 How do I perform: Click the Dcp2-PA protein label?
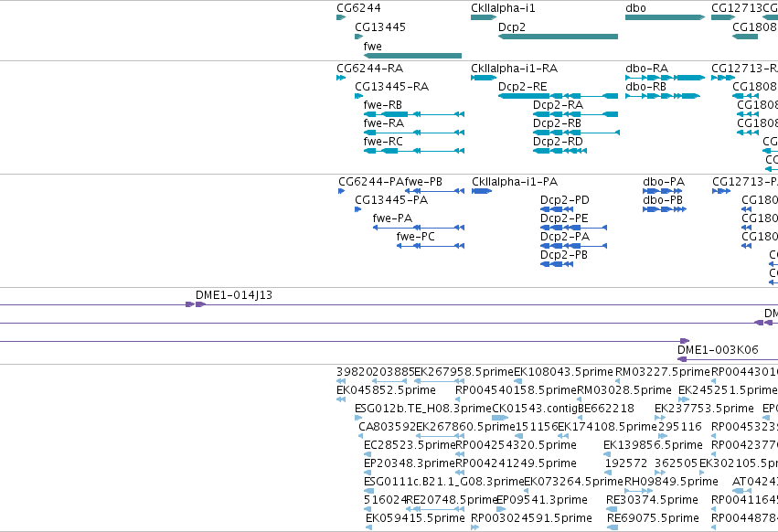tap(565, 238)
